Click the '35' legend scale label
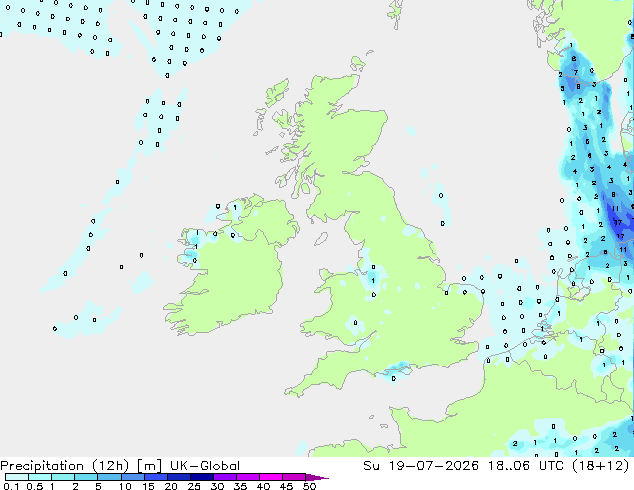The image size is (634, 490). 240,486
